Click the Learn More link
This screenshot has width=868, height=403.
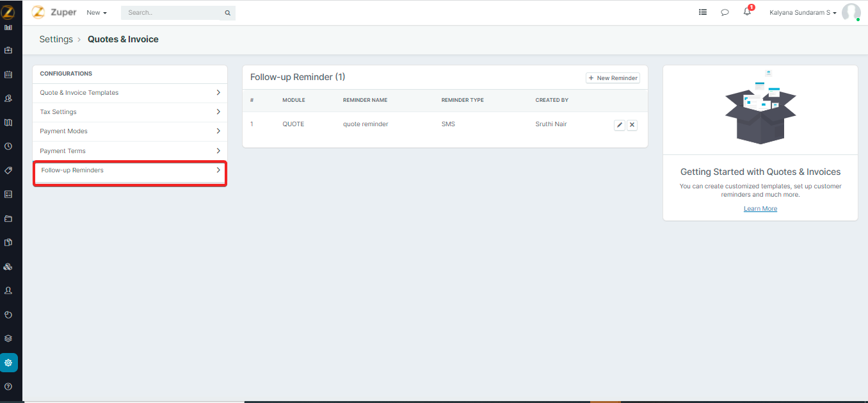tap(760, 209)
